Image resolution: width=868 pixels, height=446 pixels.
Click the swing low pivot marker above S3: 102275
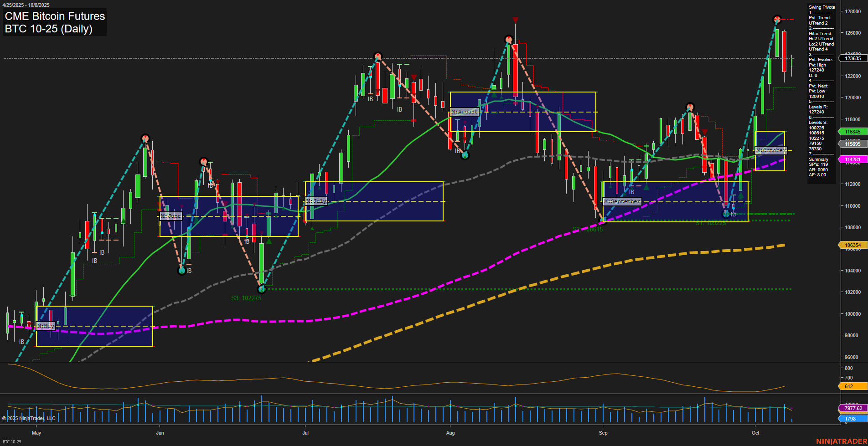[261, 289]
